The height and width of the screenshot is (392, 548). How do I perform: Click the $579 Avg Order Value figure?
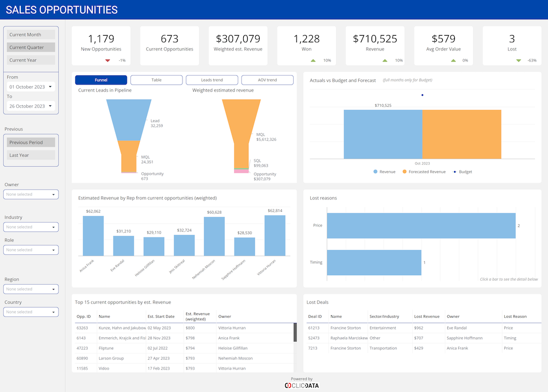[443, 38]
